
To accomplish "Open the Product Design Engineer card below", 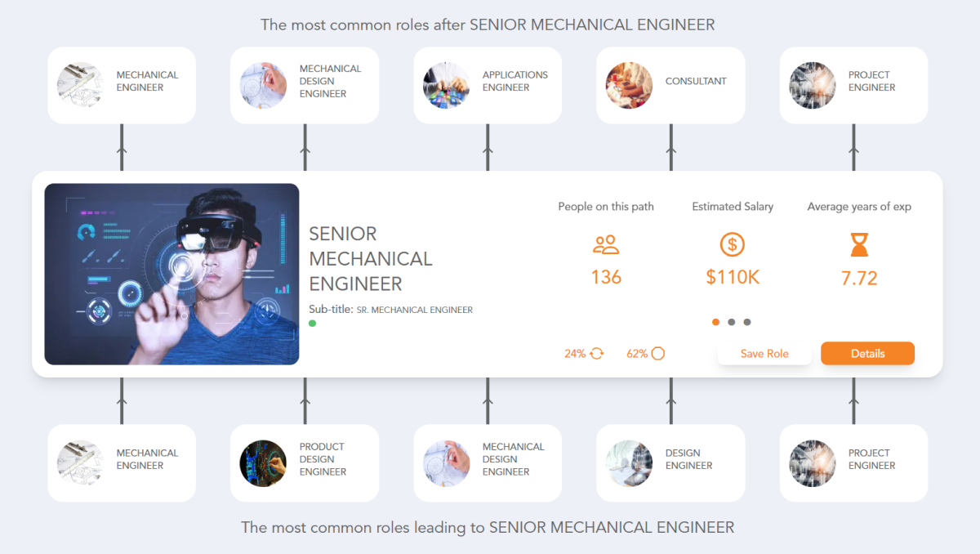I will pyautogui.click(x=304, y=462).
